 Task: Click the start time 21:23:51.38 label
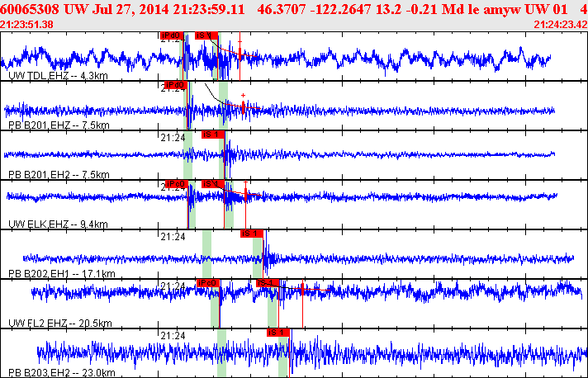pos(27,25)
